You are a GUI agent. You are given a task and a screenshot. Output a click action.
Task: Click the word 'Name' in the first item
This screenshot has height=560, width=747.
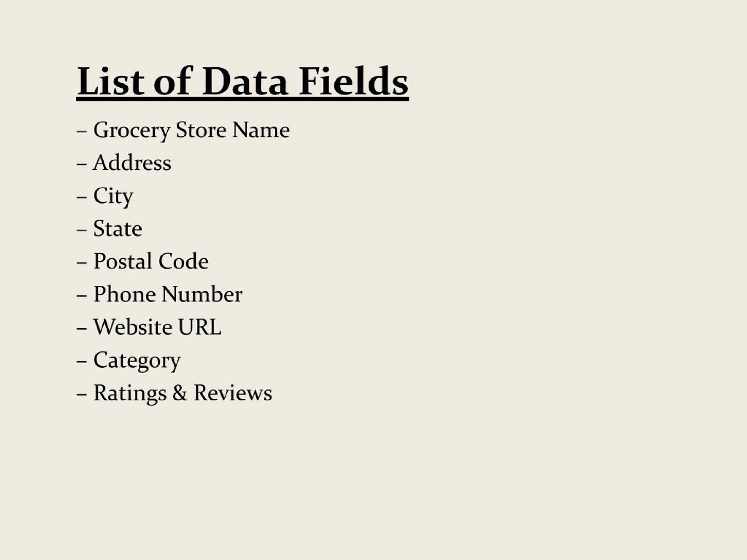point(261,130)
